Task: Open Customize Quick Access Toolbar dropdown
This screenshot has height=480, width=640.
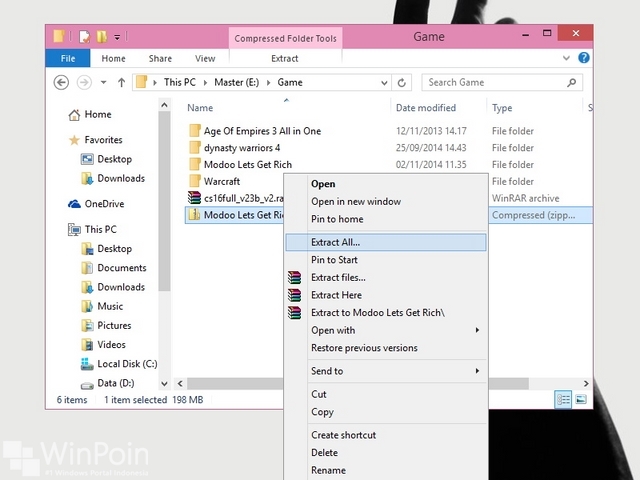Action: tap(117, 38)
